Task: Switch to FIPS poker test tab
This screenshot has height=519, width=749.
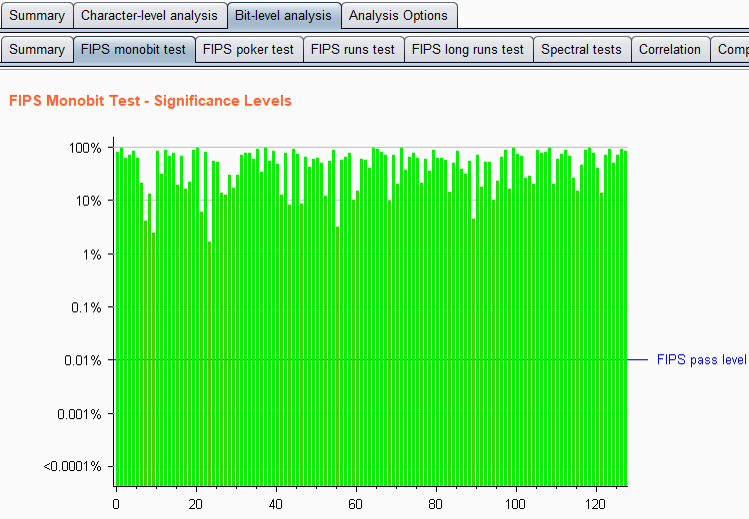Action: pyautogui.click(x=248, y=49)
